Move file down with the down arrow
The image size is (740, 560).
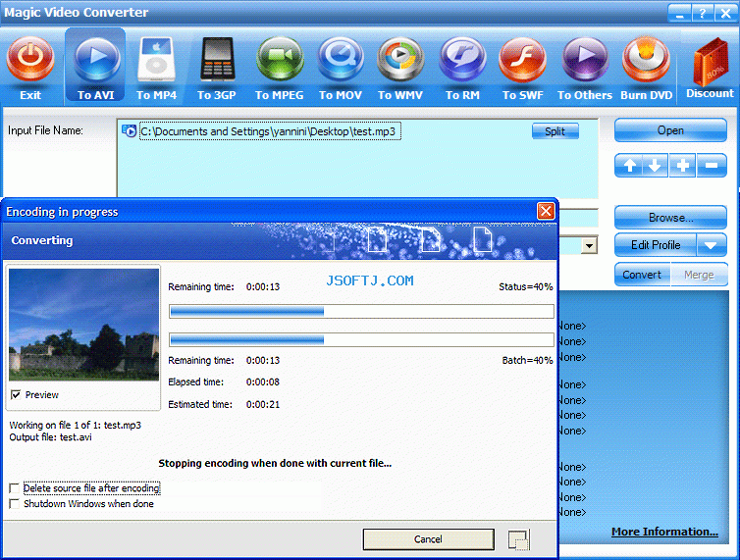tap(655, 166)
